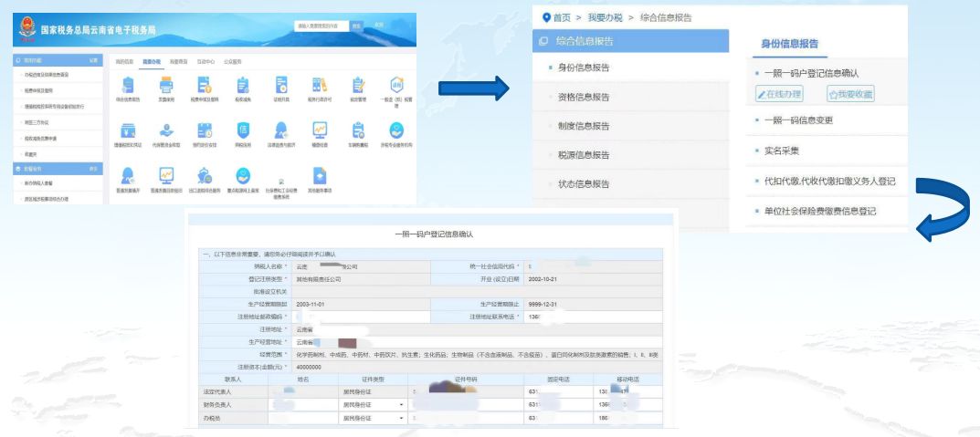The height and width of the screenshot is (437, 980).
Task: Open the clipboard-with-magnifier icon in second row
Action: (x=358, y=130)
